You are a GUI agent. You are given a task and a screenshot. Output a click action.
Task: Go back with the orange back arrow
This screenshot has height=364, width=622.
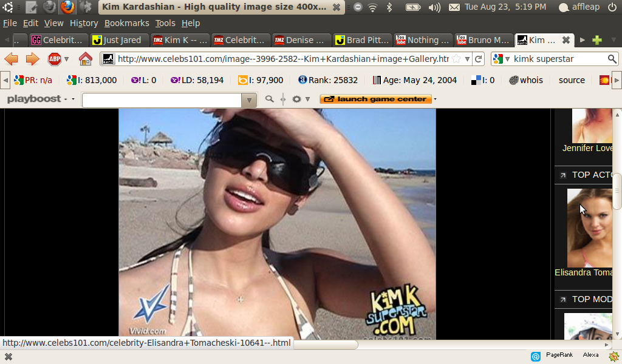coord(11,59)
